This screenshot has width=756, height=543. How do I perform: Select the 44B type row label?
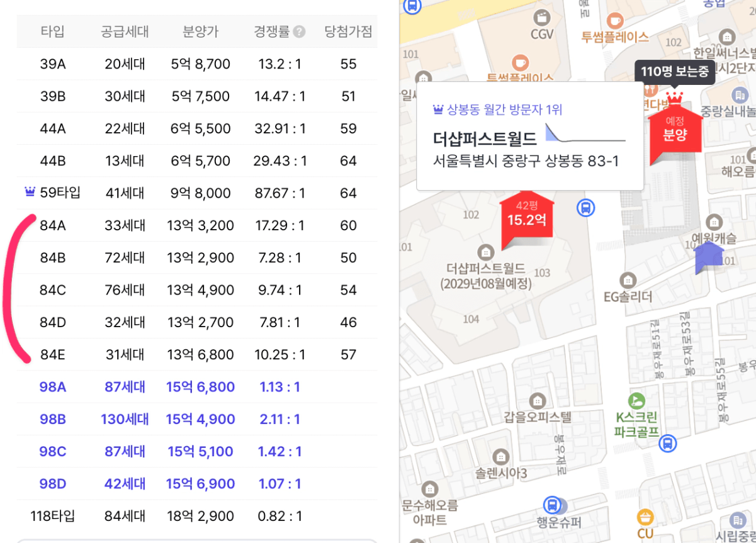coord(53,161)
